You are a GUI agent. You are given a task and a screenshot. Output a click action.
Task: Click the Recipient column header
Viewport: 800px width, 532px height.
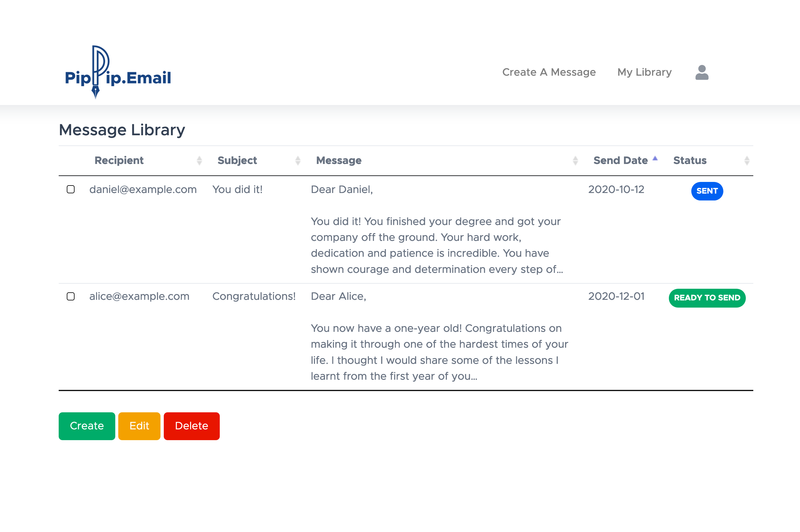point(119,160)
